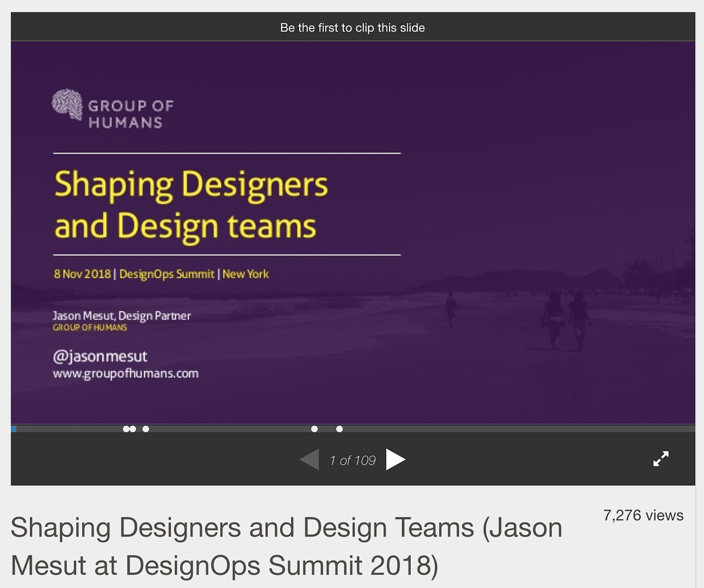
Task: Open fullscreen mode via the expand arrows icon
Action: (662, 458)
